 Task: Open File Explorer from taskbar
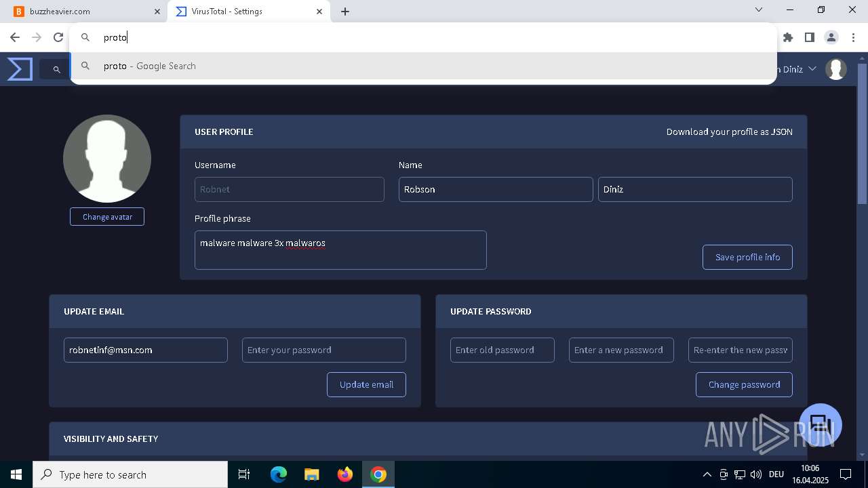click(x=312, y=474)
